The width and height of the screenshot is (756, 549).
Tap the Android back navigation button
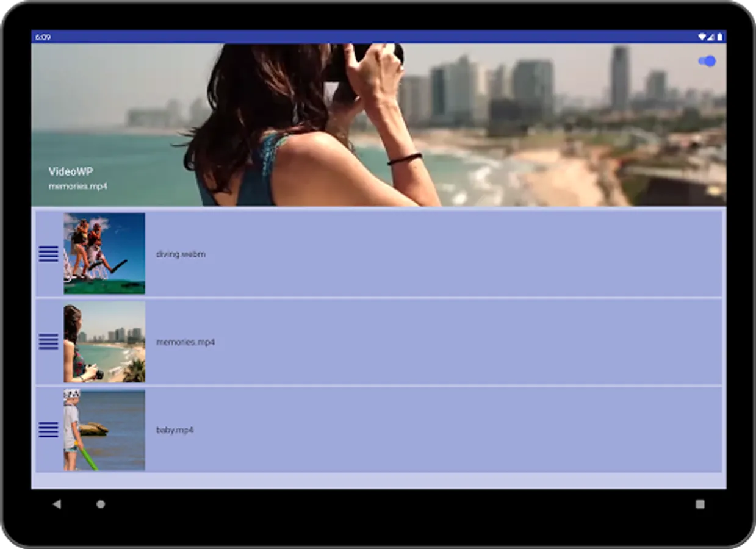pos(57,504)
